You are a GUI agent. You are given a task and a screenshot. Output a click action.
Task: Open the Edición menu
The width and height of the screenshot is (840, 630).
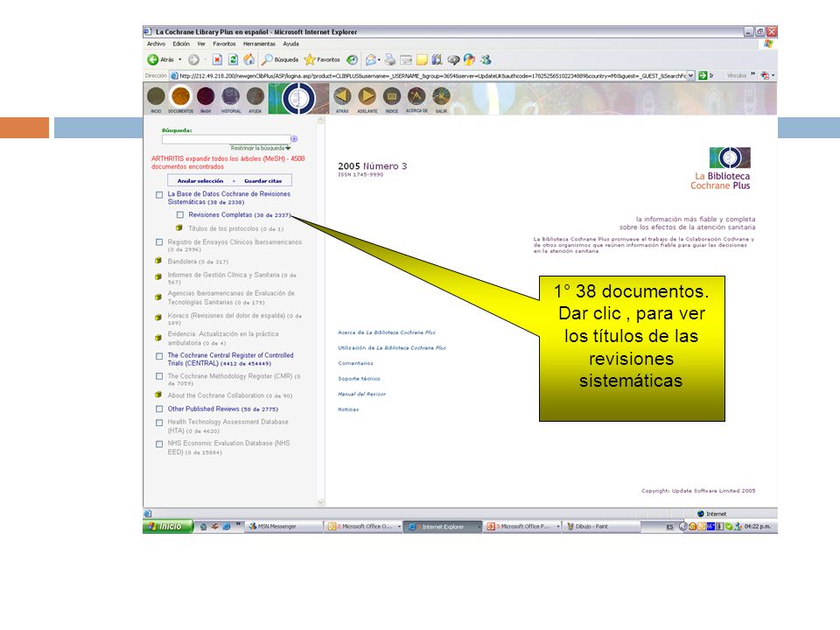(x=181, y=44)
